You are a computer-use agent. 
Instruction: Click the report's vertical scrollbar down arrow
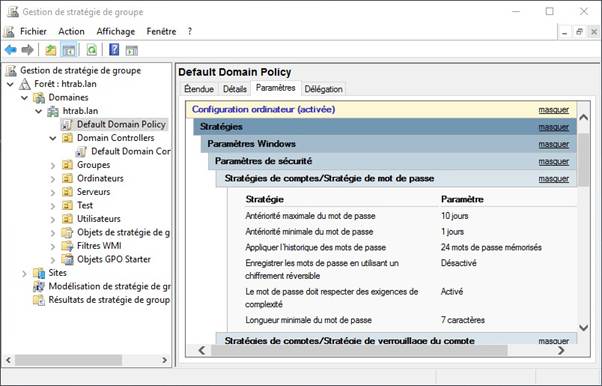[584, 328]
